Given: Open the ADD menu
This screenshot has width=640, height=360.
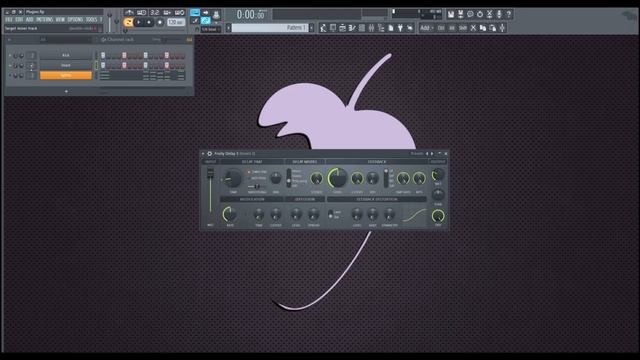Looking at the screenshot, I should pos(29,20).
